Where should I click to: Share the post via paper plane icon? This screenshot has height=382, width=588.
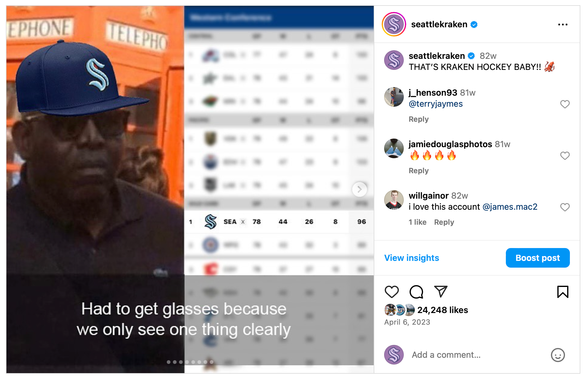441,291
